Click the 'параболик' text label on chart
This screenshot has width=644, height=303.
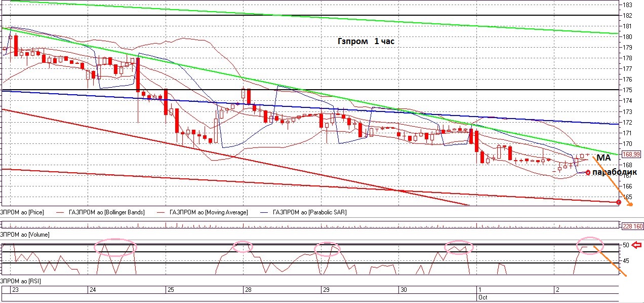614,172
